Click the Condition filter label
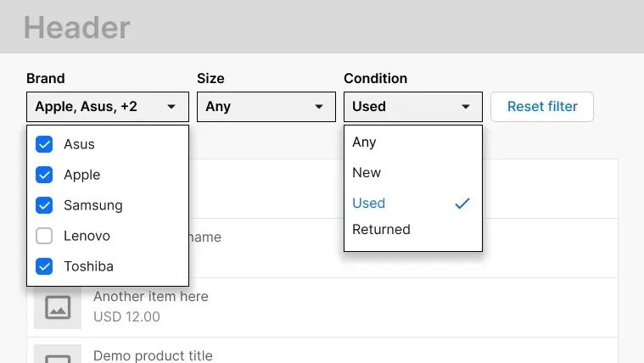 [x=375, y=78]
